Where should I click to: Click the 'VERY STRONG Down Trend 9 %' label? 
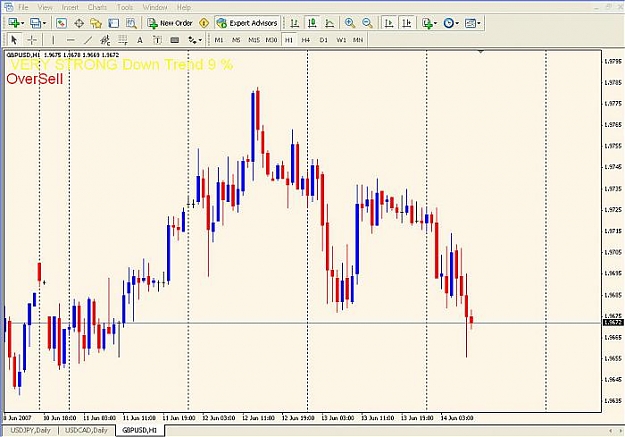122,65
